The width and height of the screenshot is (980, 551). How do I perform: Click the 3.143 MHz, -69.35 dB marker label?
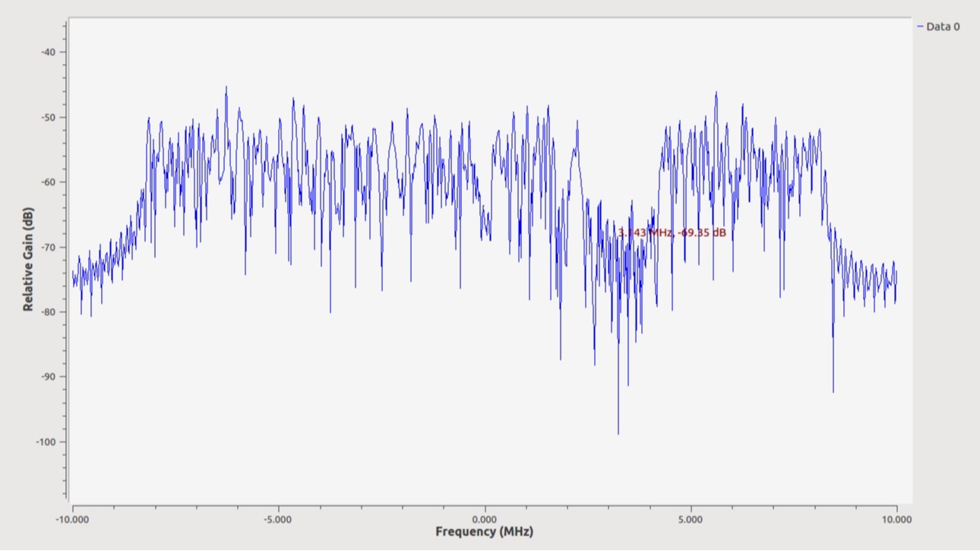[672, 233]
